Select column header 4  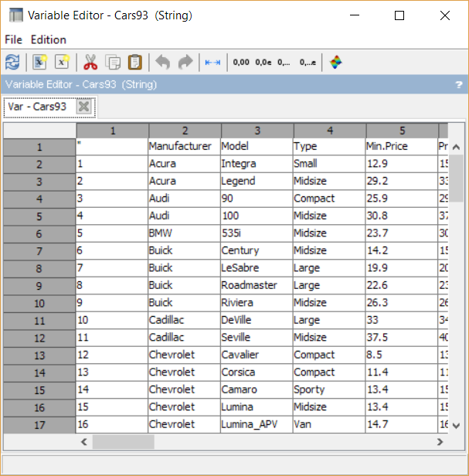[x=330, y=131]
